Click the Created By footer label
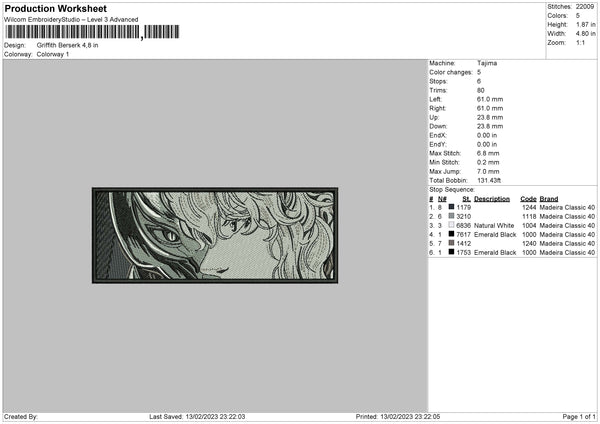The width and height of the screenshot is (600, 424). (21, 417)
